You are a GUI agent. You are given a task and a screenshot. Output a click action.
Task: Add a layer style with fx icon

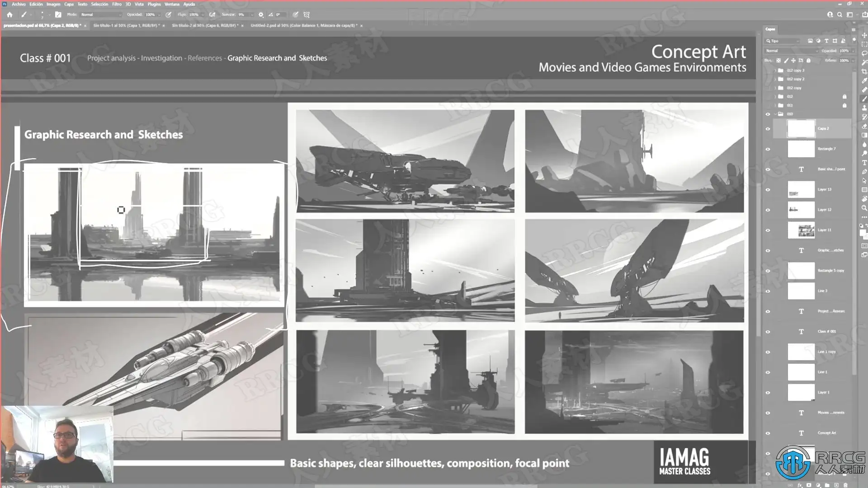coord(800,485)
